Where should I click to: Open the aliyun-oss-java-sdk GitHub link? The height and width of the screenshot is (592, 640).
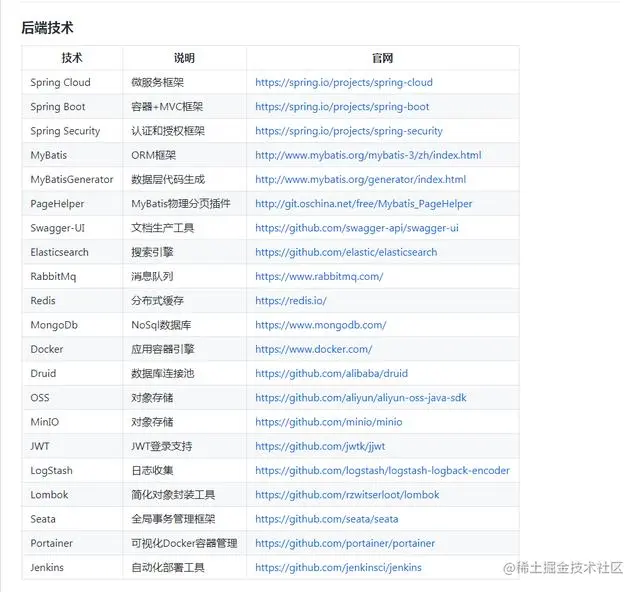[x=361, y=398]
